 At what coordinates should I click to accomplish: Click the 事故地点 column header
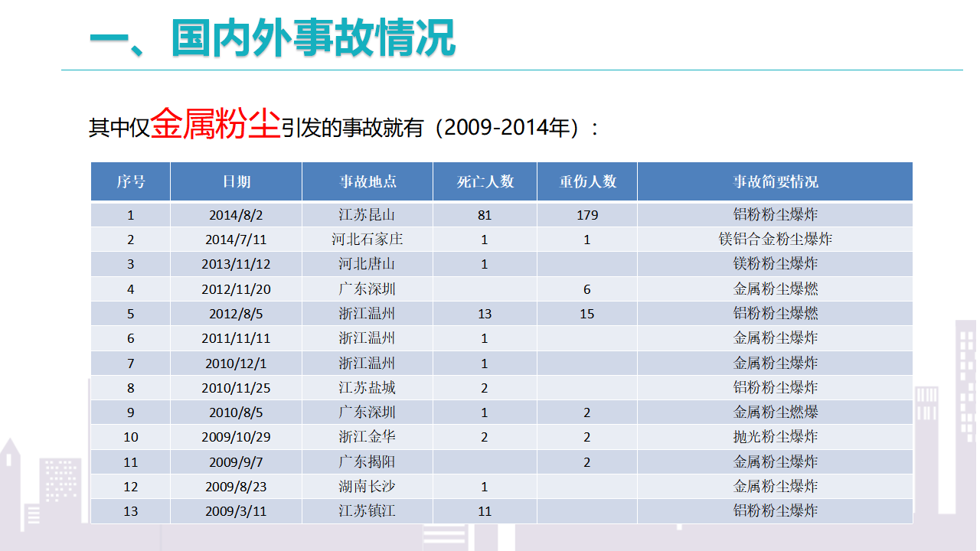(x=367, y=181)
